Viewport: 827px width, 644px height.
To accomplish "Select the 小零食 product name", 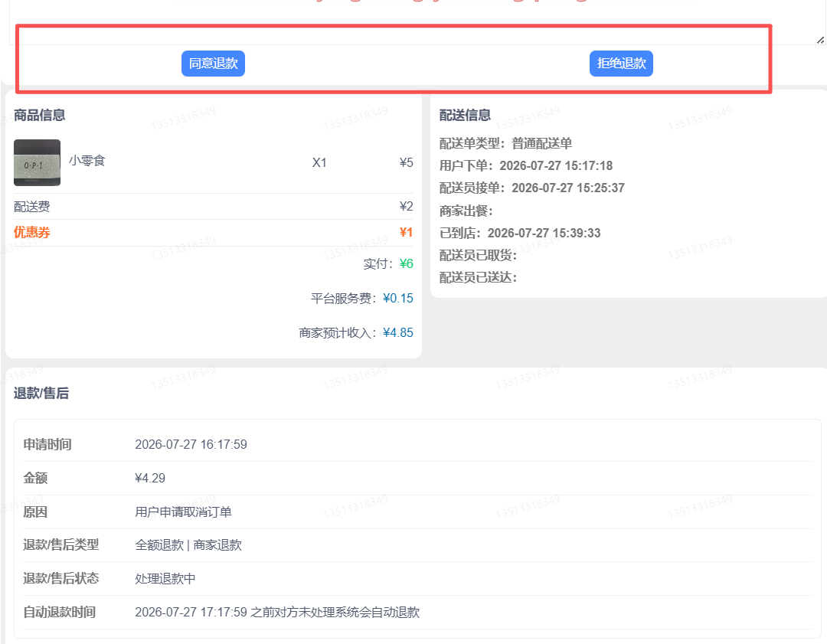I will 87,160.
